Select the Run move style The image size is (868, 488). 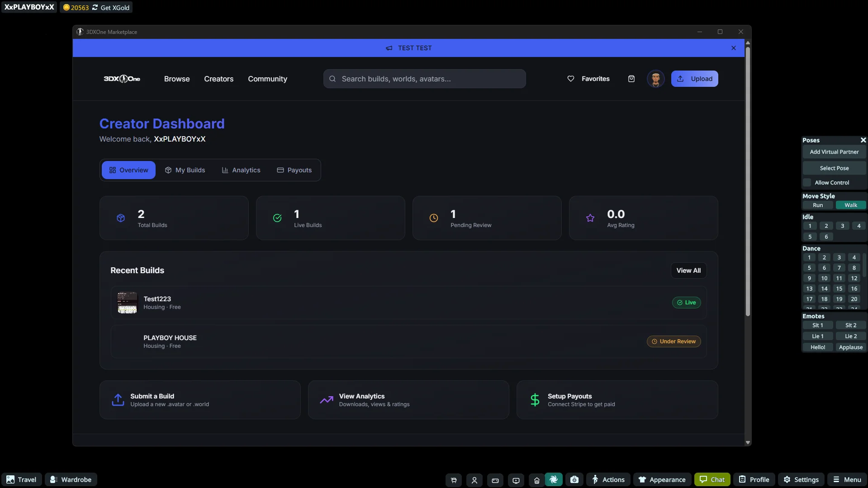(x=818, y=205)
